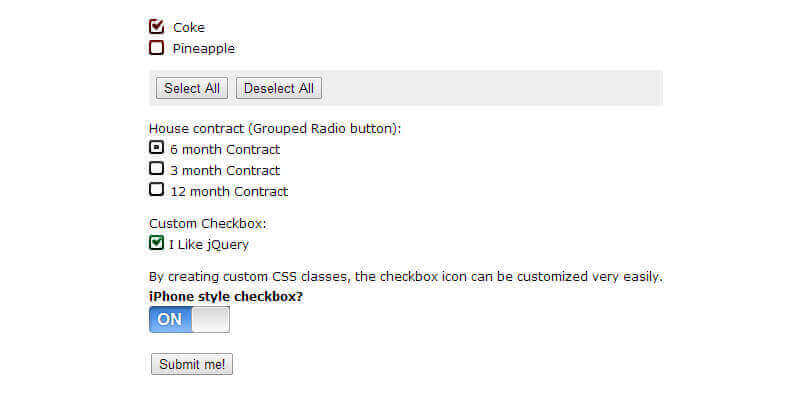Click the "12 month Contract" label text

coord(229,192)
